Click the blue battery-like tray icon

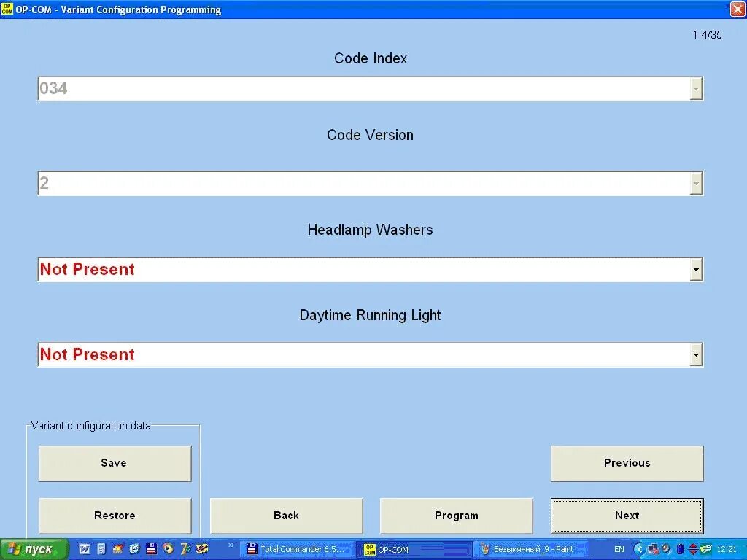(680, 550)
